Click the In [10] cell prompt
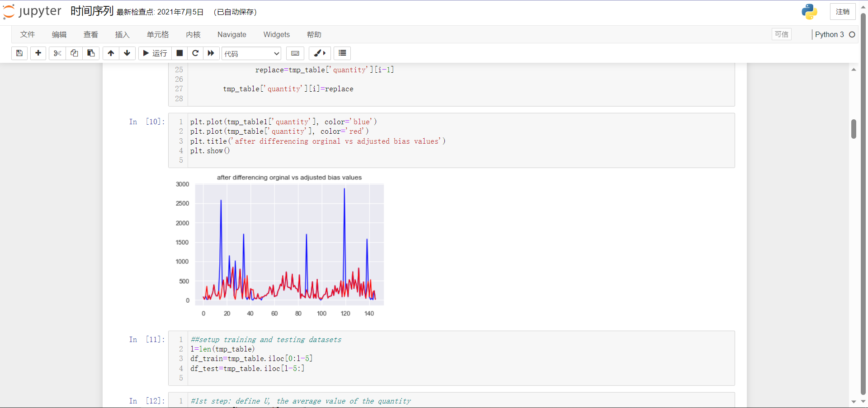Image resolution: width=868 pixels, height=408 pixels. click(x=147, y=122)
